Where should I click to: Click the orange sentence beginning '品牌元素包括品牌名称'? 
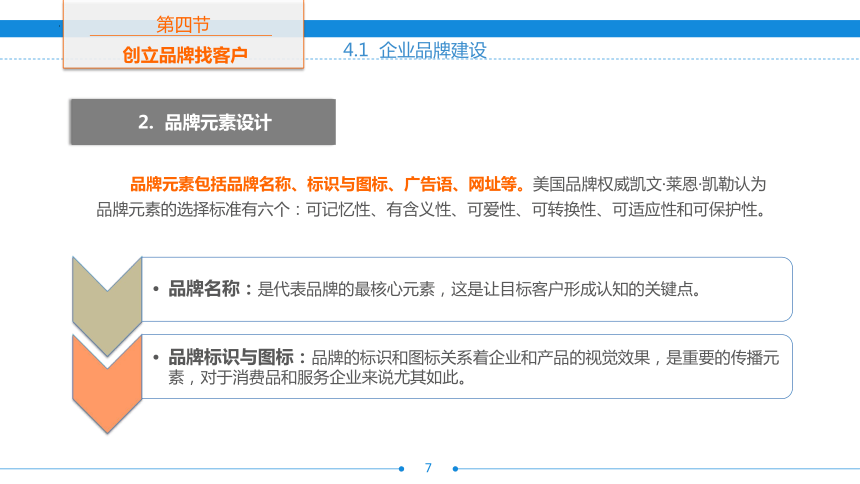pyautogui.click(x=327, y=184)
